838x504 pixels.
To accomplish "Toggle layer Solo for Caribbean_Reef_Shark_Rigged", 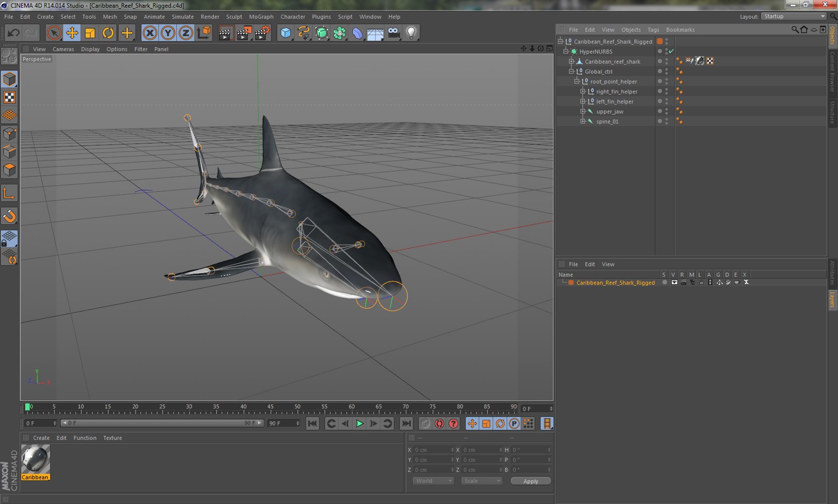I will [x=664, y=282].
